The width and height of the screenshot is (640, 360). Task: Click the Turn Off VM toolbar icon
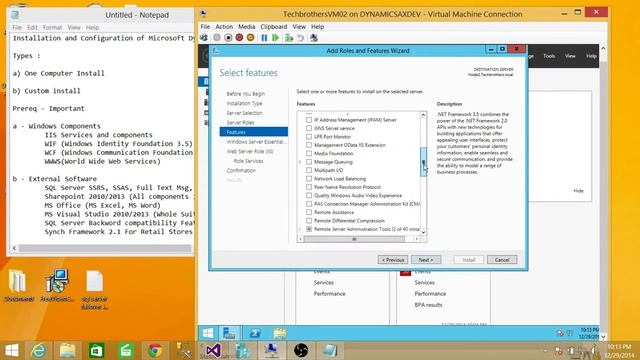228,38
